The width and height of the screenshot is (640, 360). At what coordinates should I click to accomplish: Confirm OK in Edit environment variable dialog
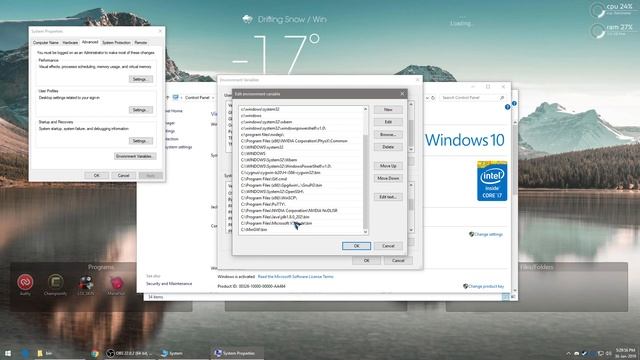(356, 246)
